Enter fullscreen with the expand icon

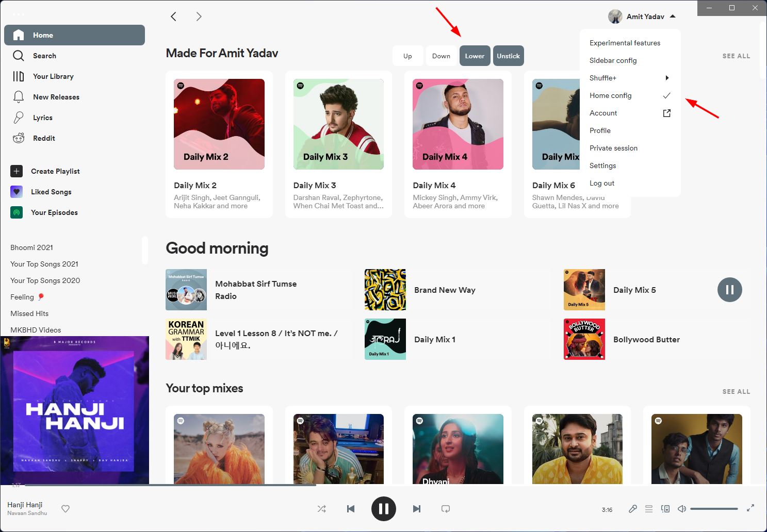coord(750,508)
